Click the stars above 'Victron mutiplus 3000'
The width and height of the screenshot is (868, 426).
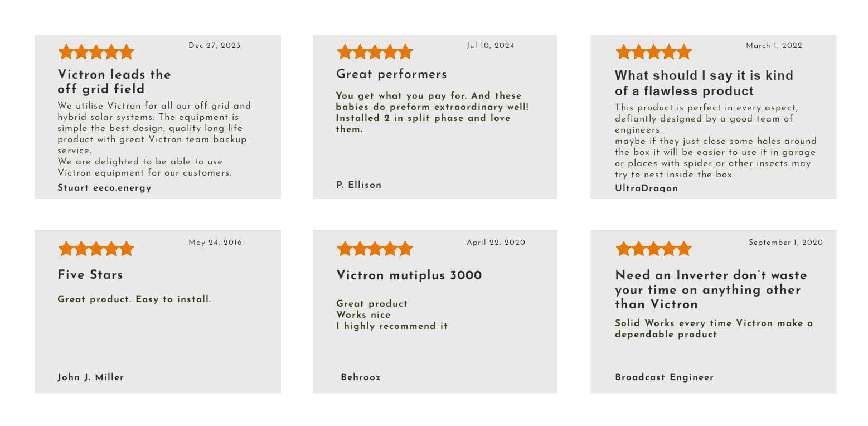tap(375, 249)
